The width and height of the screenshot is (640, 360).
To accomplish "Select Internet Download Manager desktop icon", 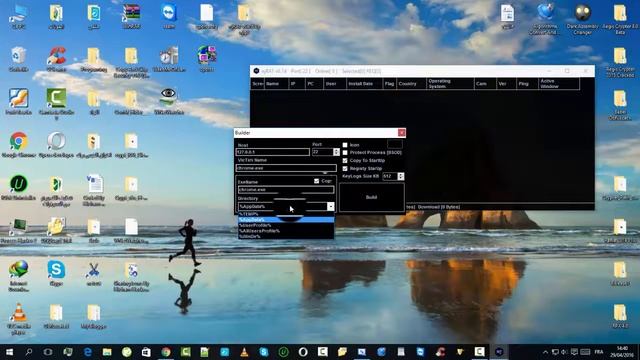I will click(18, 276).
